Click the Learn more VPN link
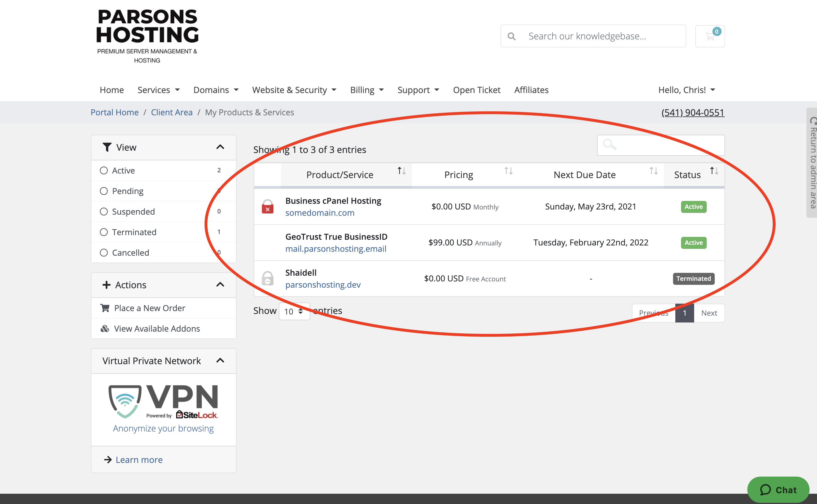Image resolution: width=817 pixels, height=504 pixels. click(x=139, y=460)
